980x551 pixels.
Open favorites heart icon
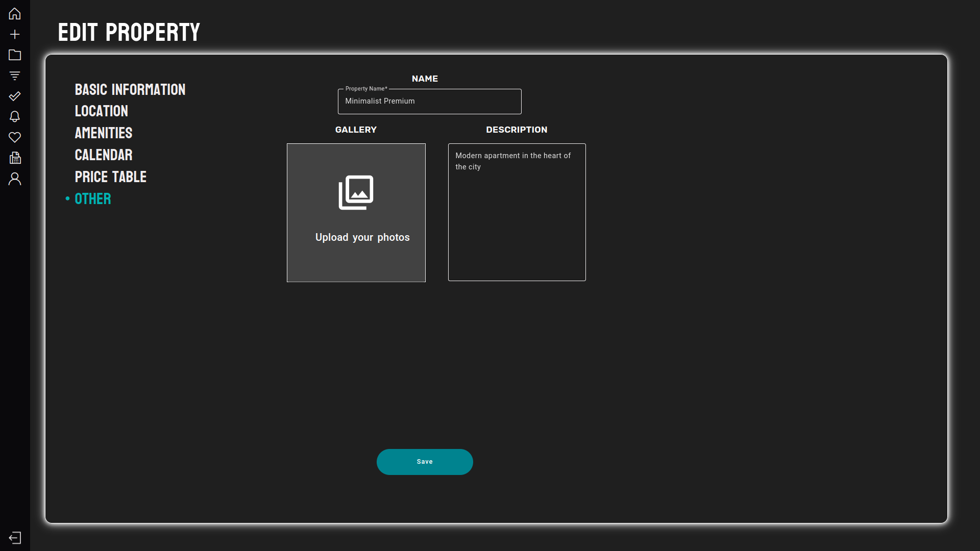15,137
